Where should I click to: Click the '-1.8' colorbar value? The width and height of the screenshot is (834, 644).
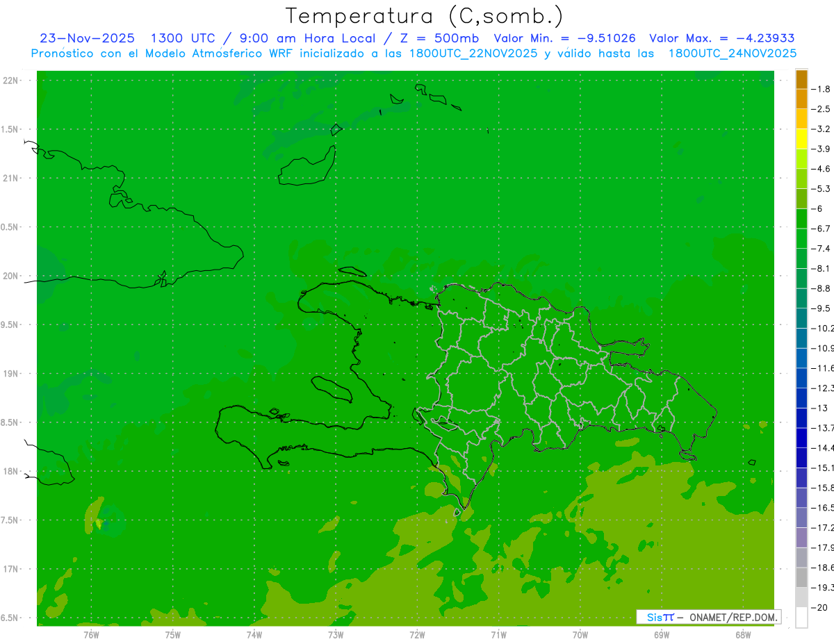click(821, 89)
